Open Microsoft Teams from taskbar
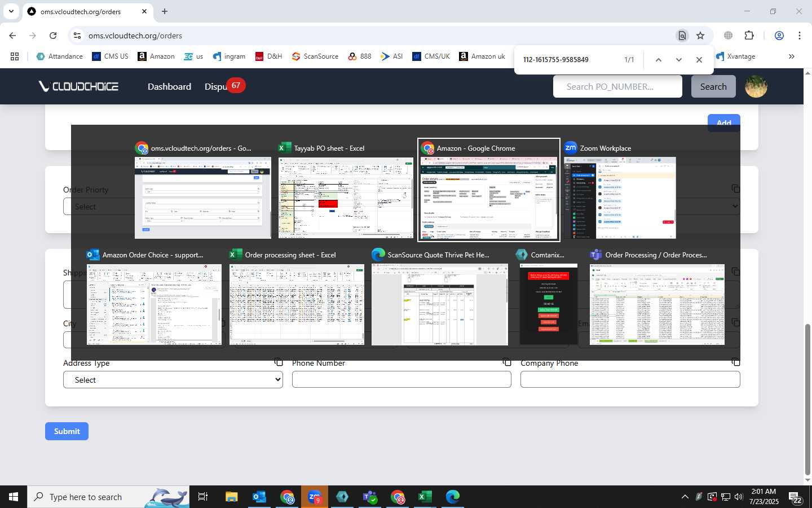 point(370,497)
